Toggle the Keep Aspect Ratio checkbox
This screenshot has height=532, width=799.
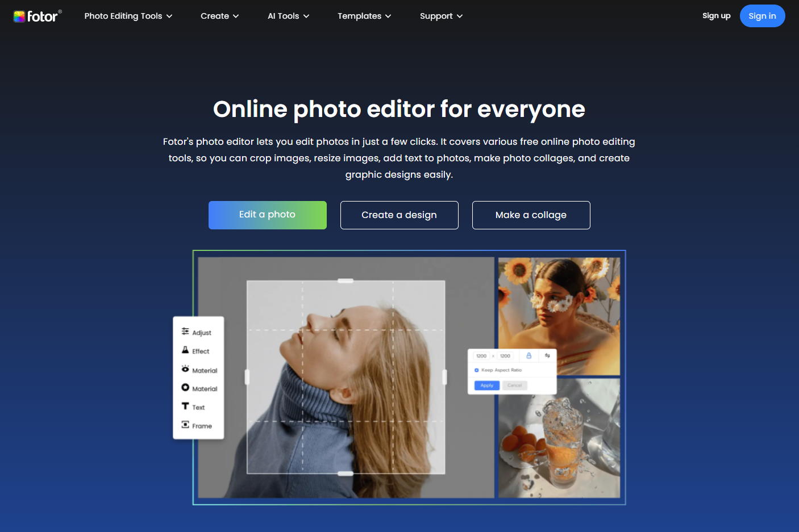[476, 370]
